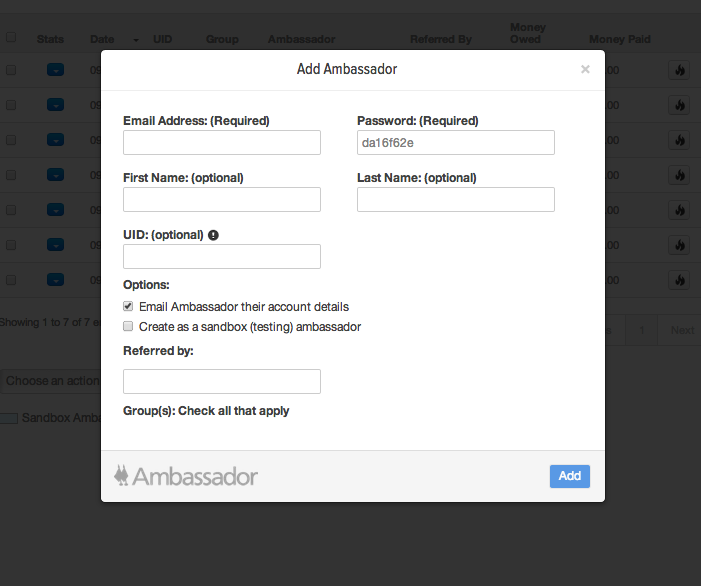Focus the First Name field
This screenshot has height=586, width=701.
point(222,199)
